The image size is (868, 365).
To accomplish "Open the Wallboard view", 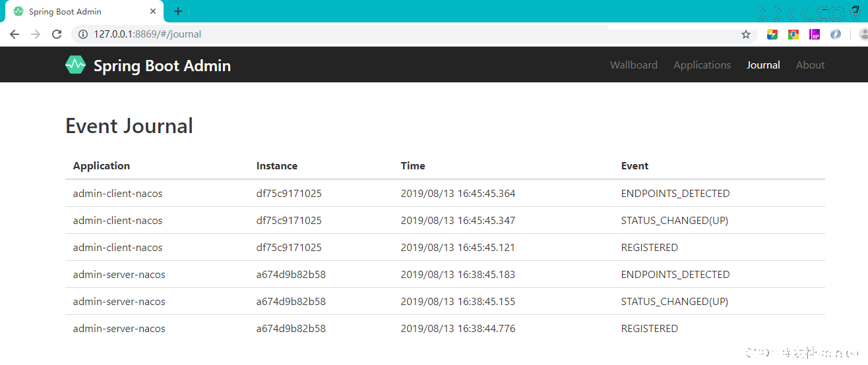I will pyautogui.click(x=634, y=65).
